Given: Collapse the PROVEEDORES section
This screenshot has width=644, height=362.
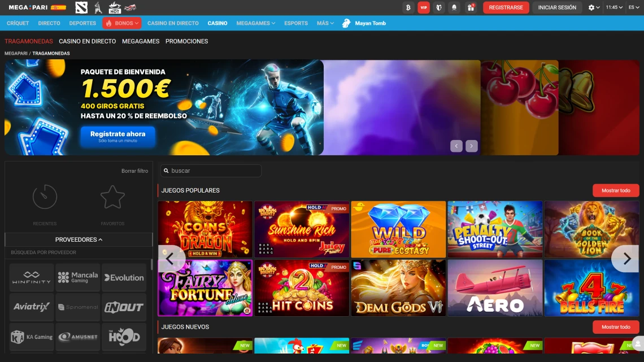Looking at the screenshot, I should coord(79,239).
